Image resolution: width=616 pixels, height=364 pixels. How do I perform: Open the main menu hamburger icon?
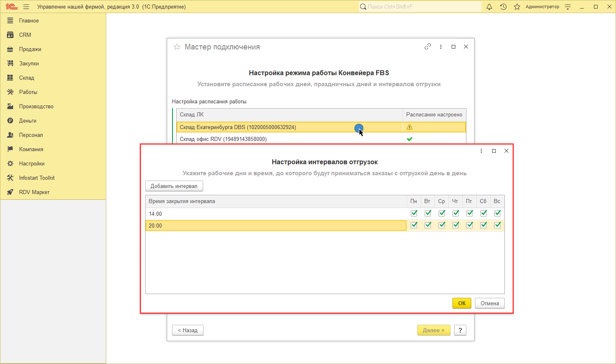tap(26, 7)
